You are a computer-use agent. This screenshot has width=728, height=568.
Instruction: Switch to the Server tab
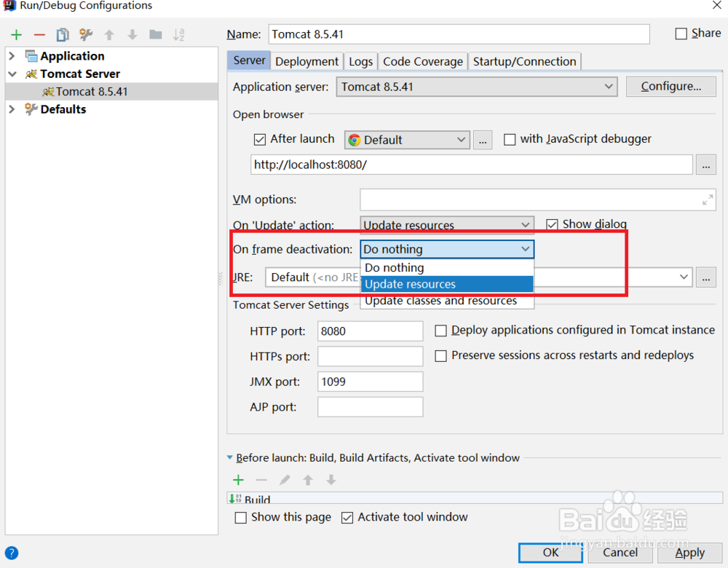249,61
